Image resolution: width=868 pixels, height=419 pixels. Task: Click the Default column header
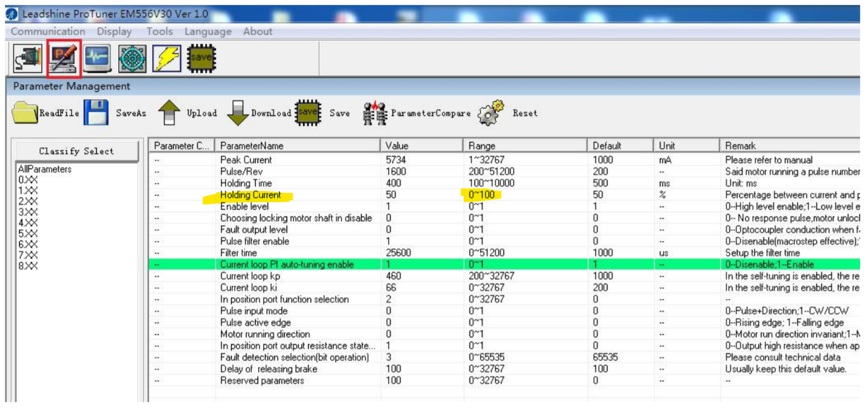(621, 146)
